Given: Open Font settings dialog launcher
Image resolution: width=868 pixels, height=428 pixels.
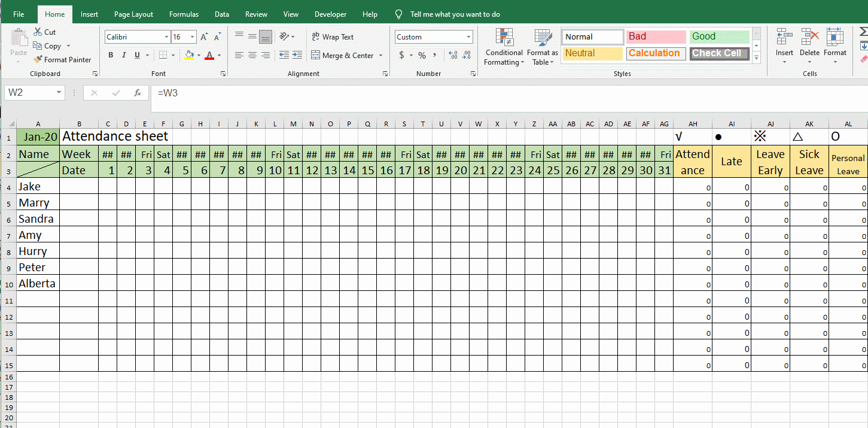Looking at the screenshot, I should [223, 74].
